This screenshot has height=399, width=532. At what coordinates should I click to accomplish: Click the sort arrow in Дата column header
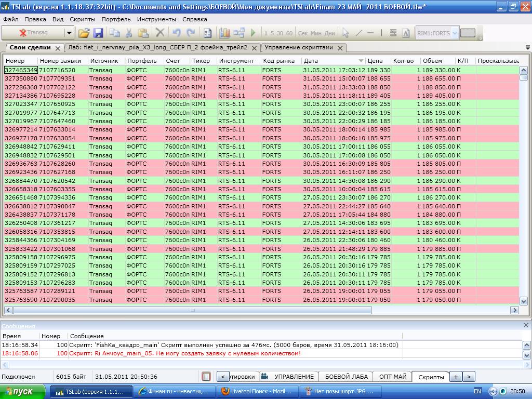361,61
